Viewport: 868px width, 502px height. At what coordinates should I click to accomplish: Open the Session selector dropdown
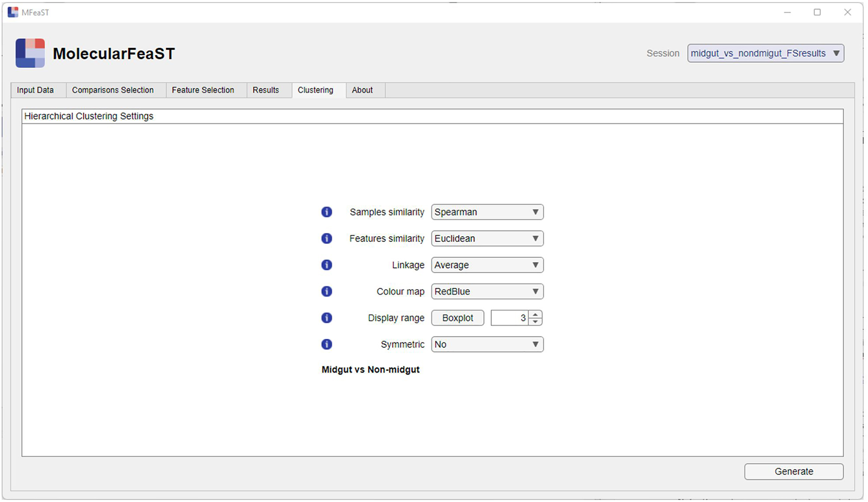coord(765,53)
